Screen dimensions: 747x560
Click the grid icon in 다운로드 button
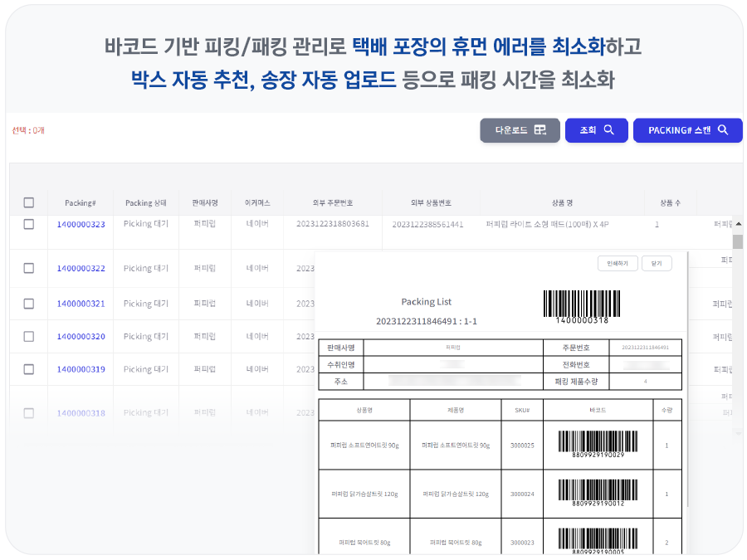pos(540,130)
